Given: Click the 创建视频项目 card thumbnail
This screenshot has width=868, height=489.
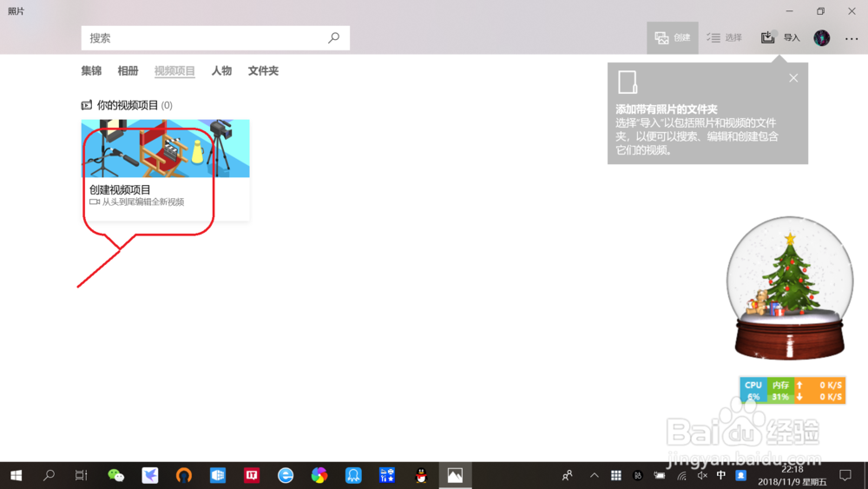Looking at the screenshot, I should [166, 149].
